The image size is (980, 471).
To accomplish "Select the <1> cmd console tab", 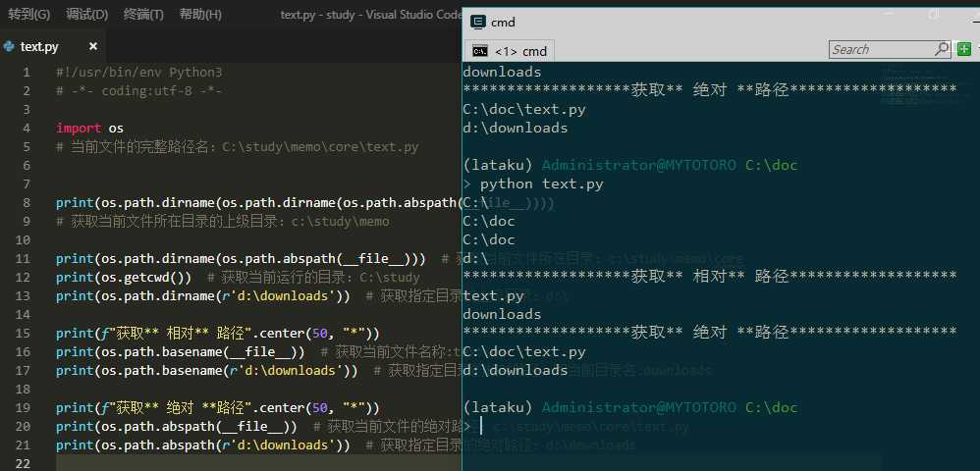I will pos(509,51).
